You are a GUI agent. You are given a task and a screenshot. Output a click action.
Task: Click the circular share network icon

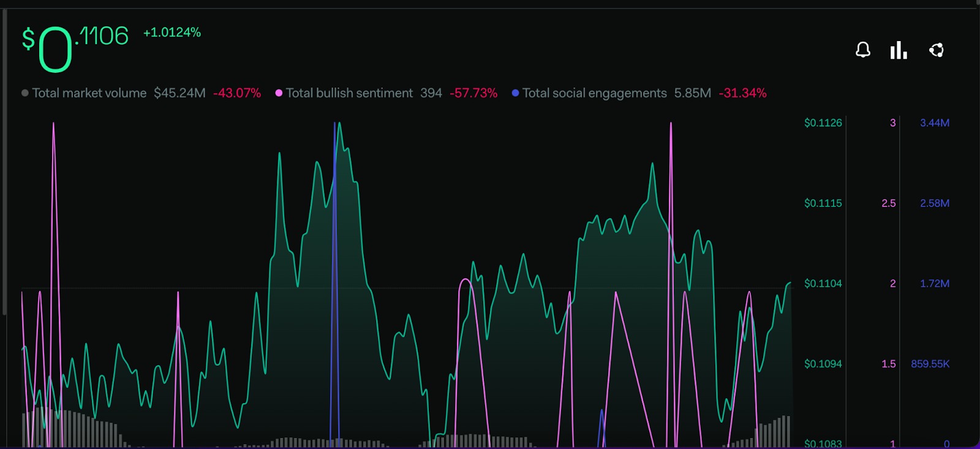[936, 50]
